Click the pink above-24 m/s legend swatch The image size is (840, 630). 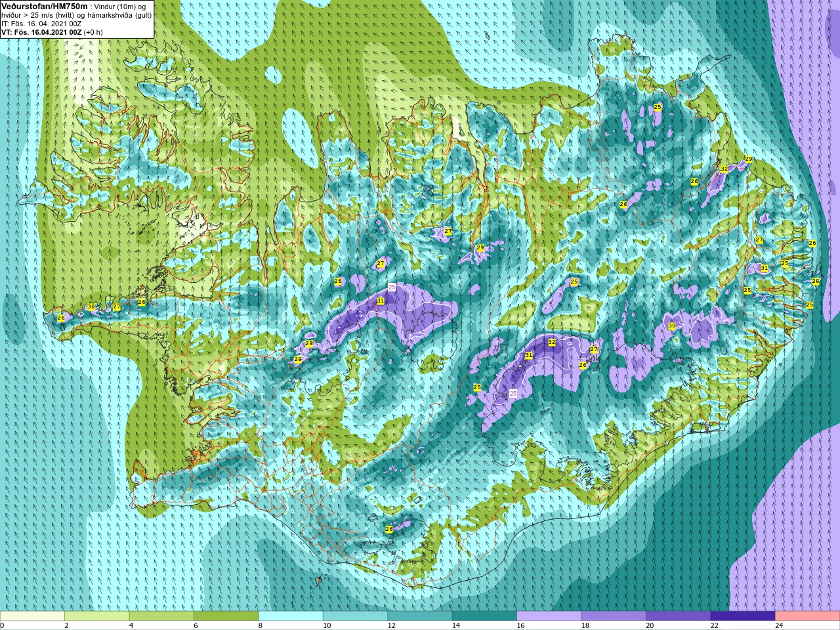click(808, 616)
